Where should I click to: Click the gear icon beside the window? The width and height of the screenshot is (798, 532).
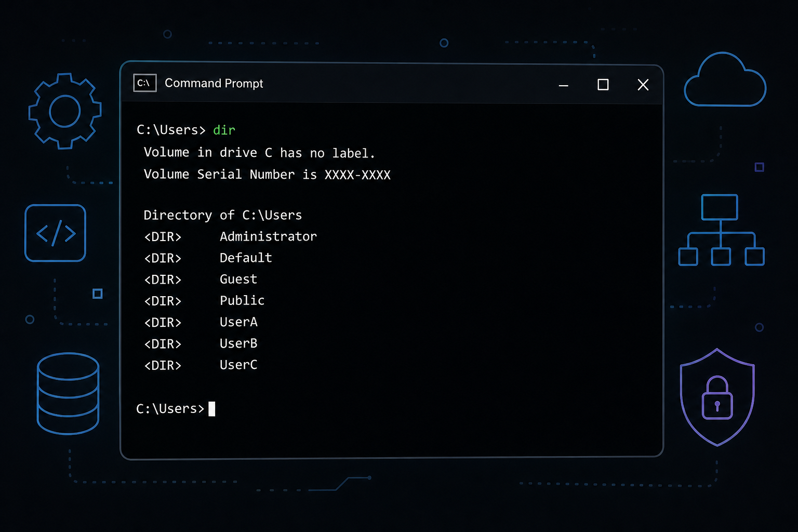pos(65,111)
